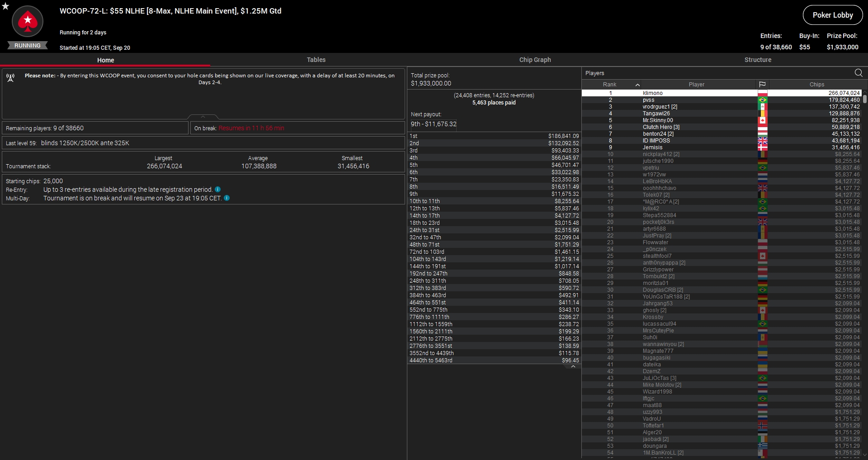The height and width of the screenshot is (460, 868).
Task: Click the Poland flag next to klimono
Action: [x=763, y=93]
